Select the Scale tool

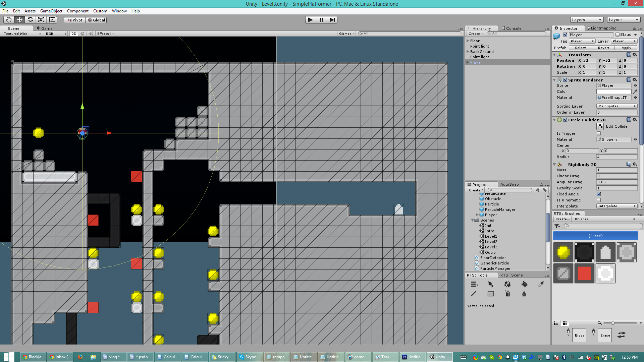coord(41,20)
